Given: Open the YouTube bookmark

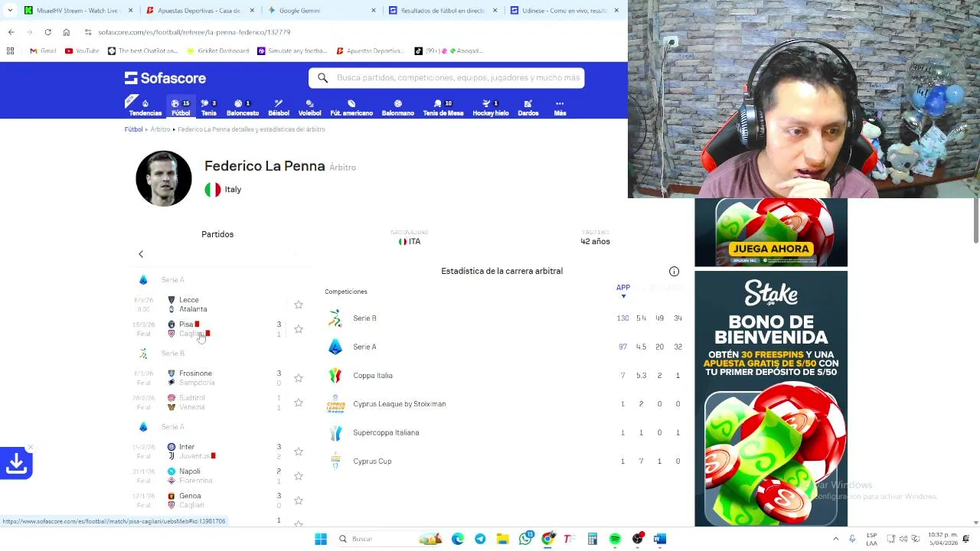Looking at the screenshot, I should coord(82,51).
